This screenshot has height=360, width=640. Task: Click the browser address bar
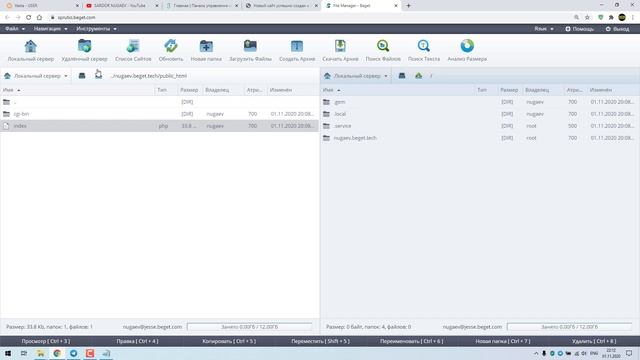point(310,18)
